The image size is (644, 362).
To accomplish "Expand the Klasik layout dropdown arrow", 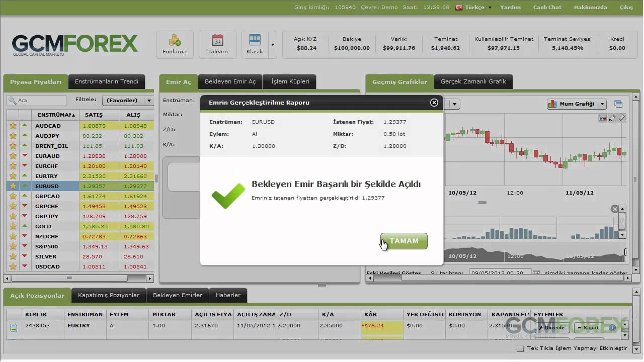I will pos(273,45).
